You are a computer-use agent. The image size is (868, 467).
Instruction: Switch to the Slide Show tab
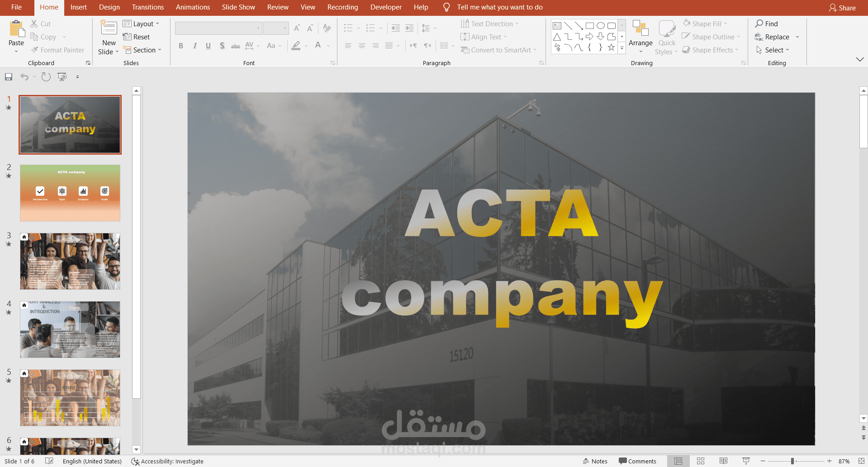(238, 7)
